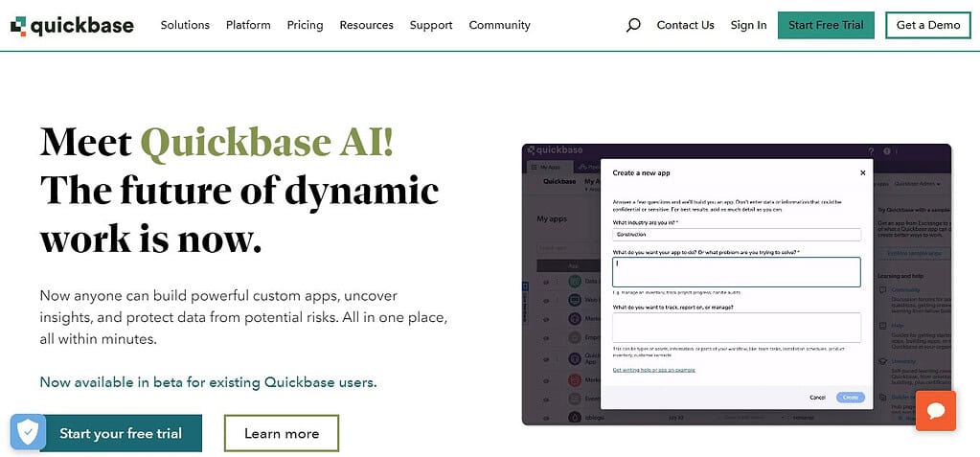Image resolution: width=980 pixels, height=457 pixels.
Task: Click the Sign In link
Action: pyautogui.click(x=748, y=25)
